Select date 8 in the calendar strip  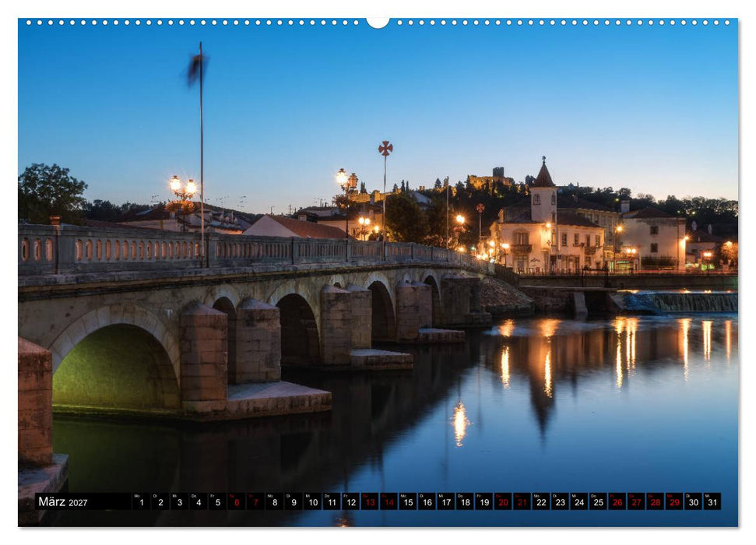[x=274, y=501]
